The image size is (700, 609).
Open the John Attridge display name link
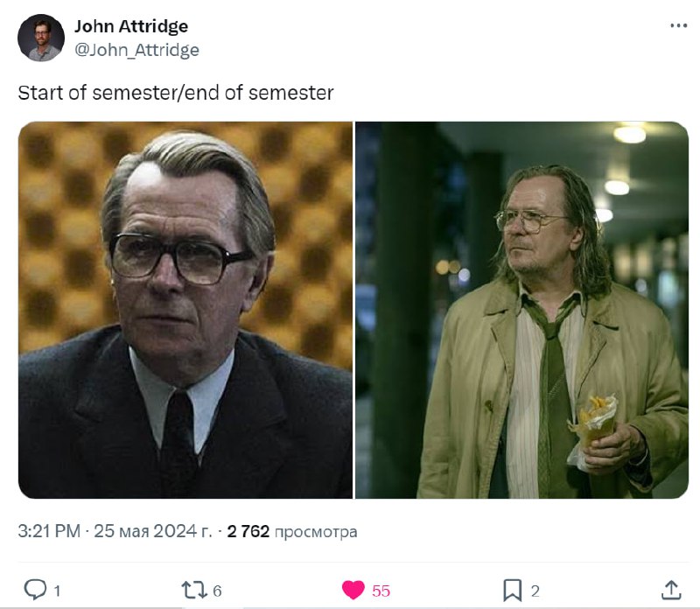pyautogui.click(x=131, y=26)
